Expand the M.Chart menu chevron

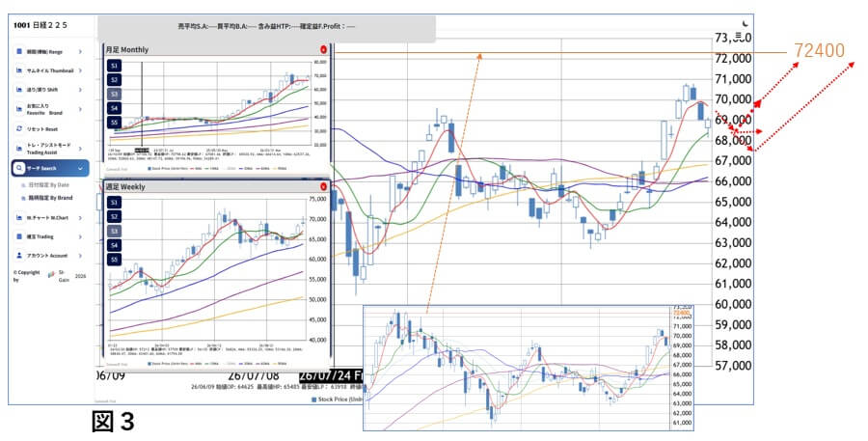click(80, 218)
